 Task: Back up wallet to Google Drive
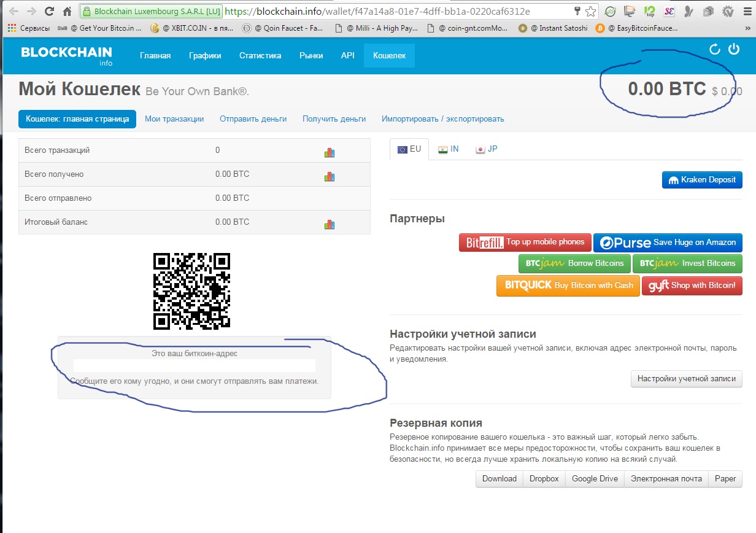[x=595, y=479]
